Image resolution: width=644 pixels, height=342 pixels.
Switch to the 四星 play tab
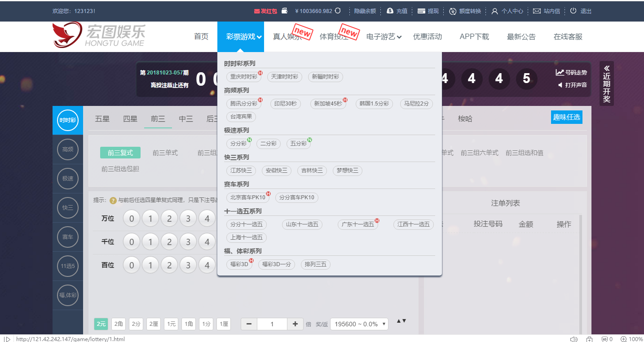coord(130,119)
